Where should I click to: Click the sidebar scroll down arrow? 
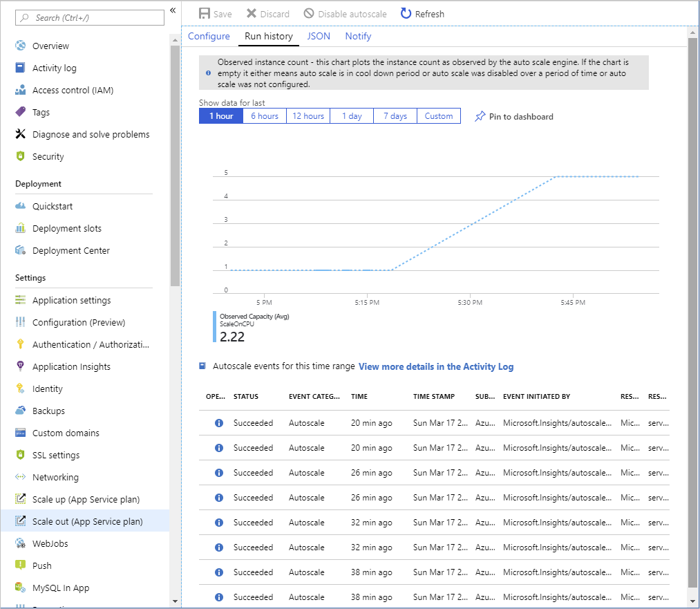click(x=175, y=601)
